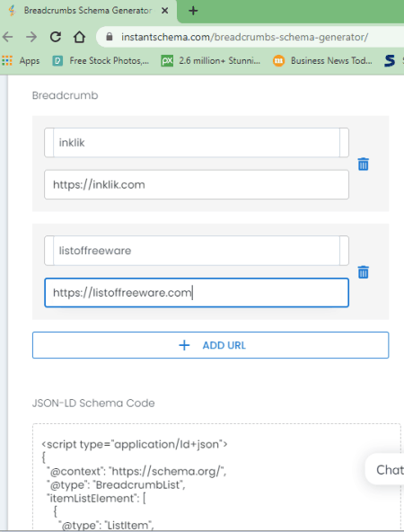
Task: Open the Apps bookmarks grid icon
Action: point(7,61)
